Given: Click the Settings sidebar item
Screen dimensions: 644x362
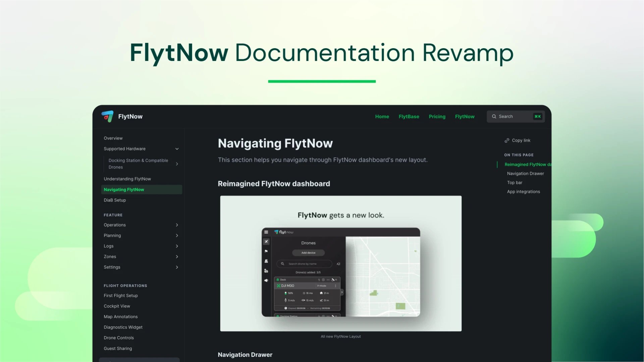Looking at the screenshot, I should pyautogui.click(x=112, y=267).
